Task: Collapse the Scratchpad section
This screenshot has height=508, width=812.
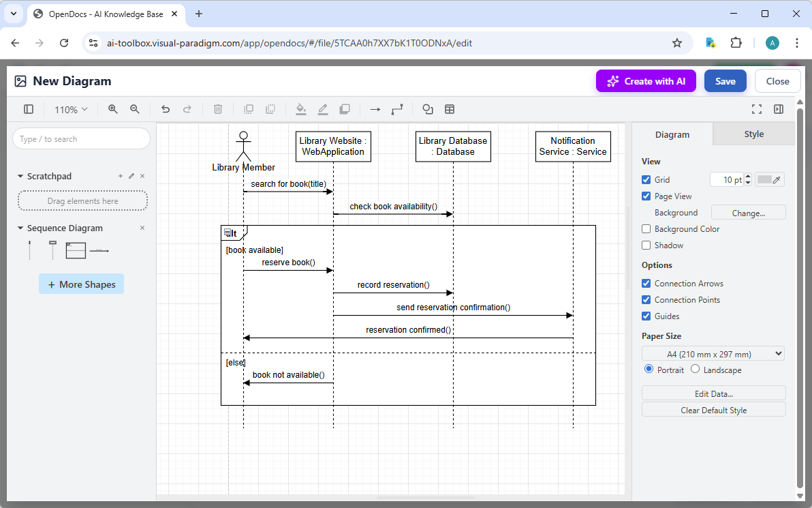Action: tap(20, 176)
